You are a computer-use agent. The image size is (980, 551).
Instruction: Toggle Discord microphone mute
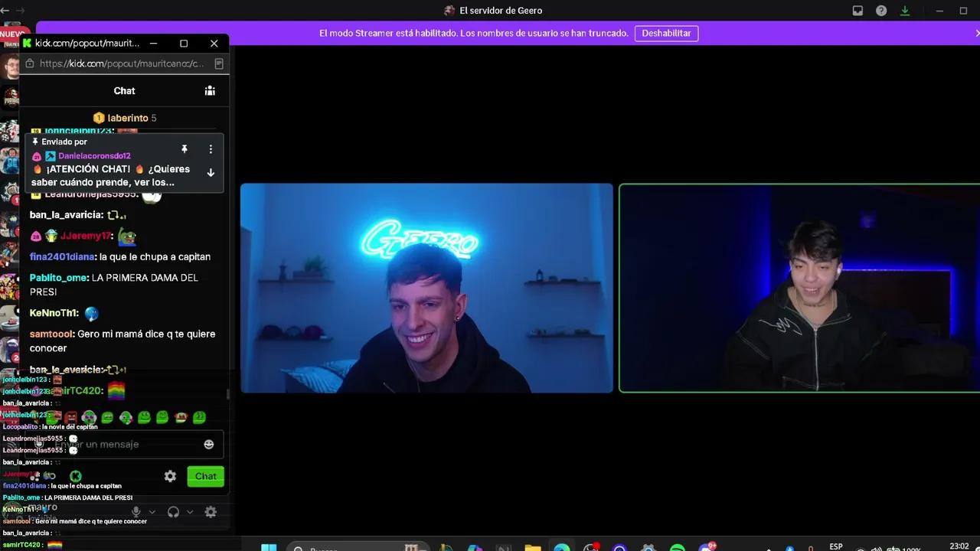click(136, 512)
